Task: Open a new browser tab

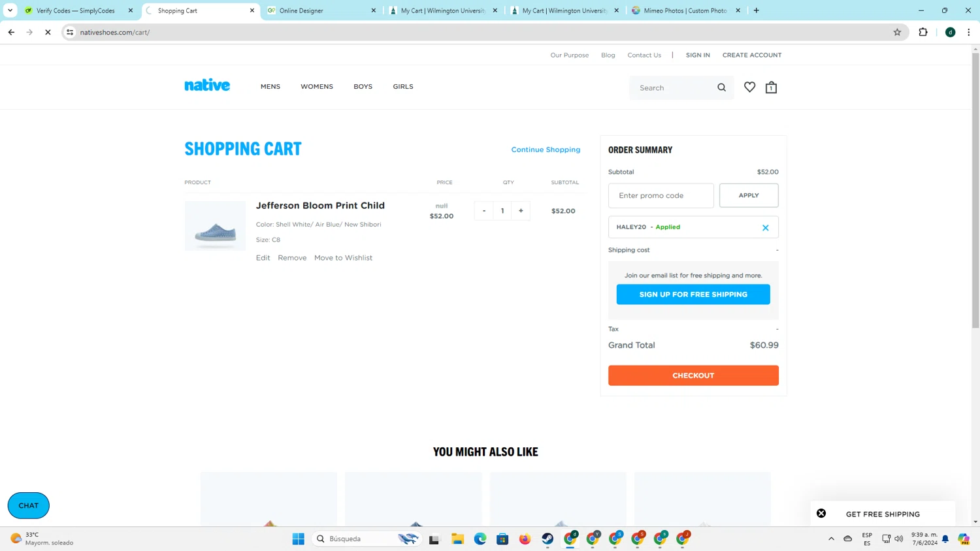Action: pos(756,10)
